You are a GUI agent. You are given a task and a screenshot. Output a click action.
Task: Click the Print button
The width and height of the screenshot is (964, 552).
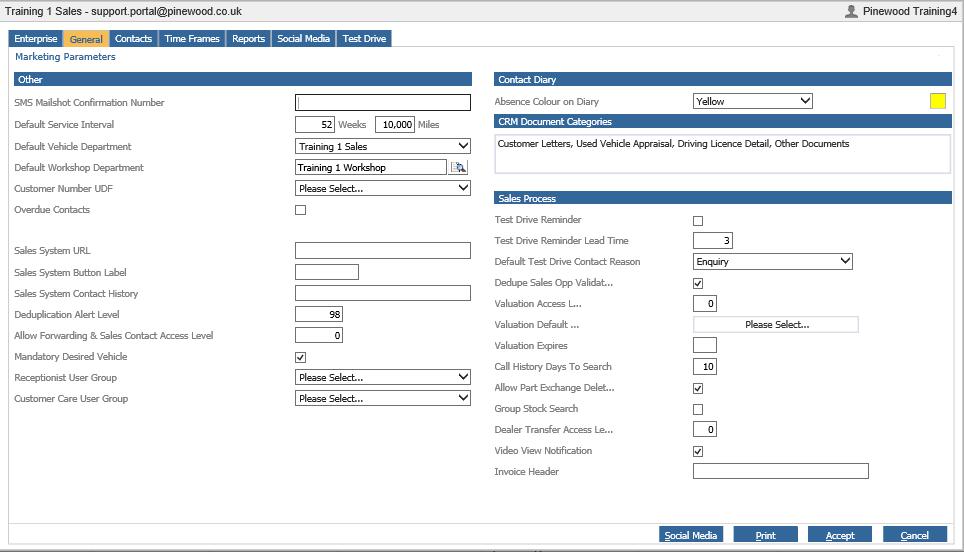pyautogui.click(x=765, y=535)
